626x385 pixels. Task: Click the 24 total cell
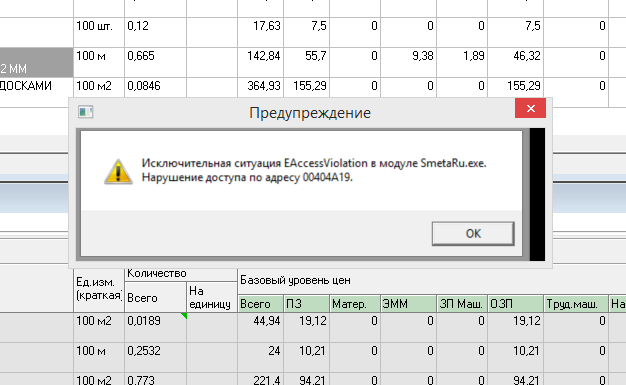point(260,357)
